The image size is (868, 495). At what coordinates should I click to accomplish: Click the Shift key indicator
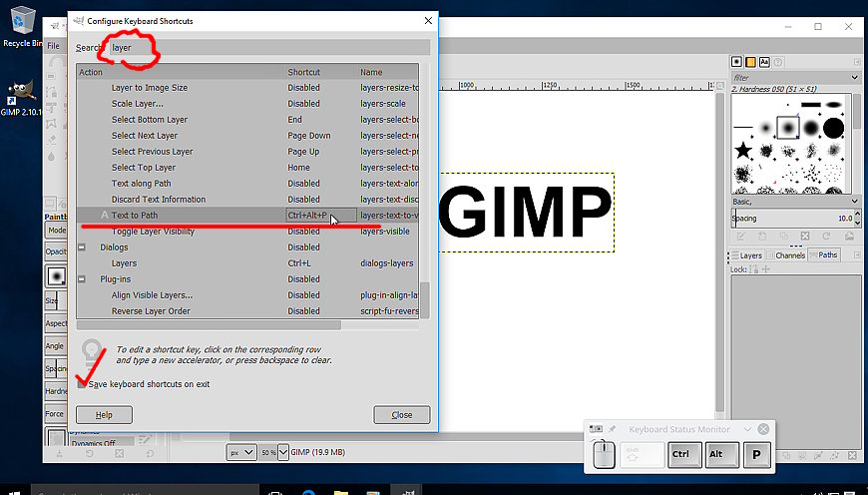coord(643,454)
